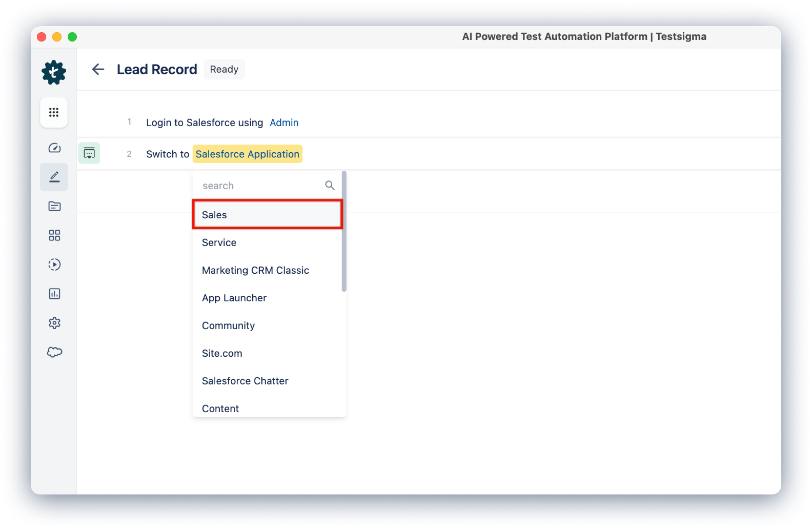Click the Salesforce Application highlighted field
This screenshot has width=812, height=530.
pyautogui.click(x=247, y=154)
